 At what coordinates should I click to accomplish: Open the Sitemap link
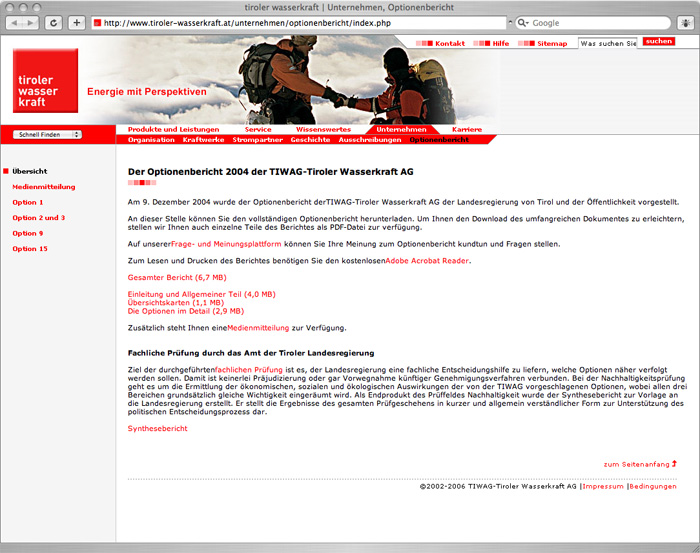coord(552,43)
